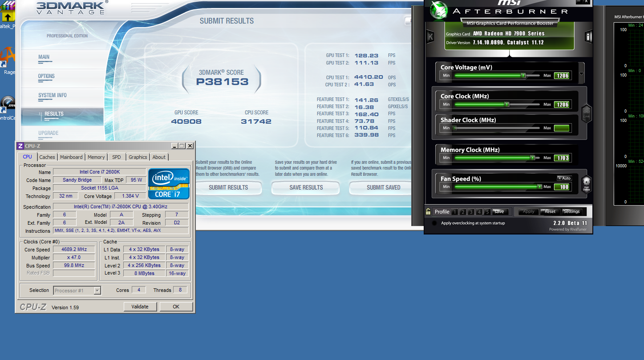
Task: Click the CPU-Z title bar icon
Action: click(20, 146)
